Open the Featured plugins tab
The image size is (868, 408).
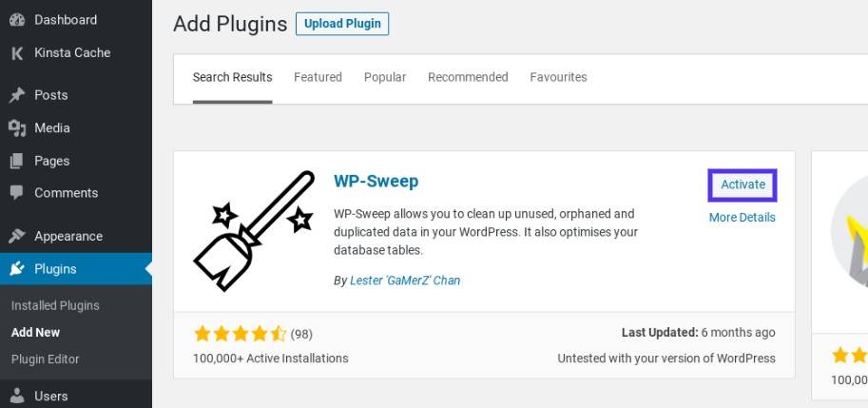point(318,77)
